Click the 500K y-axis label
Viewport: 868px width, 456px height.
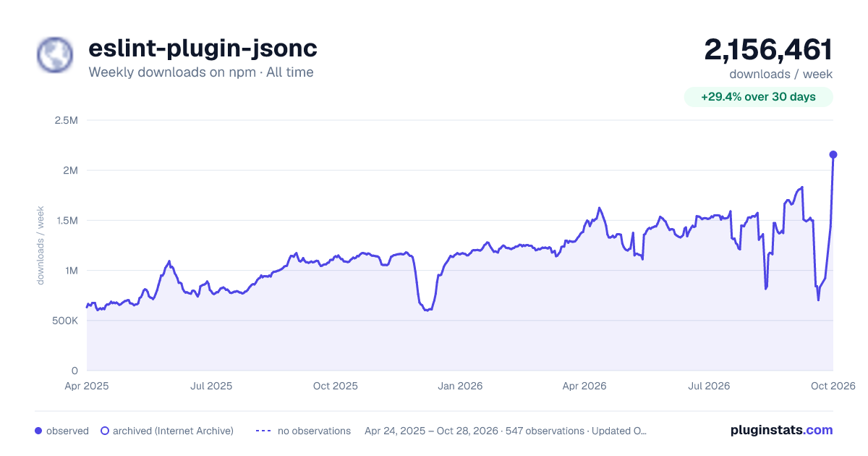(65, 321)
